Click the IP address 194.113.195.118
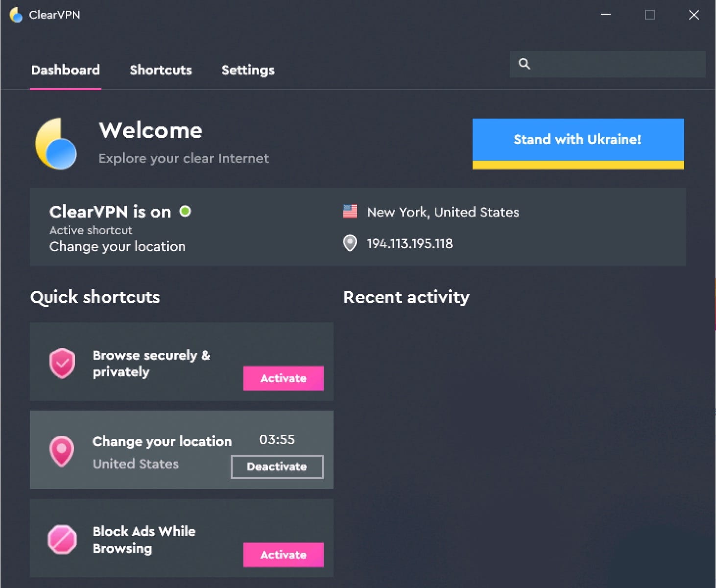 click(x=410, y=244)
